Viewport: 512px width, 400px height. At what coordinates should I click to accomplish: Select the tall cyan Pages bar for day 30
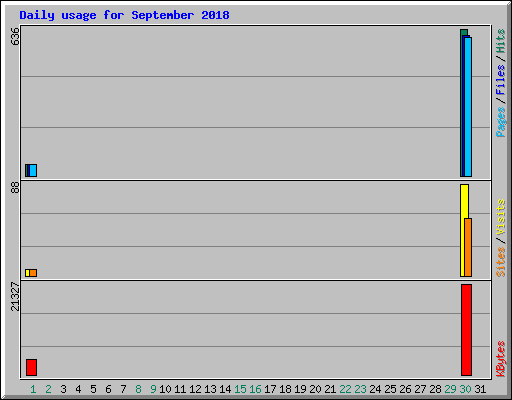(468, 107)
